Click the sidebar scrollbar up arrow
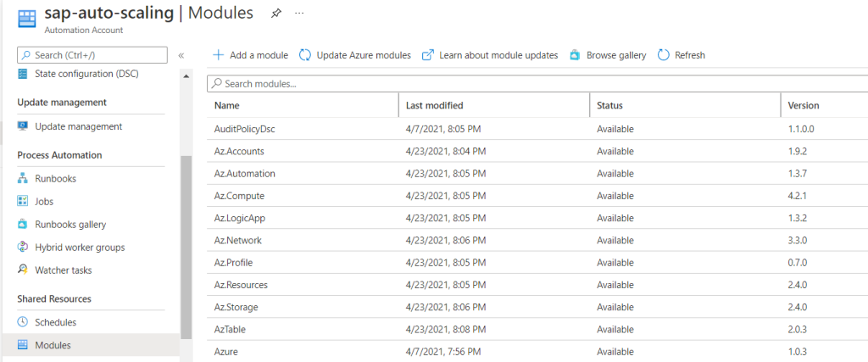Viewport: 868px width, 362px height. 186,75
